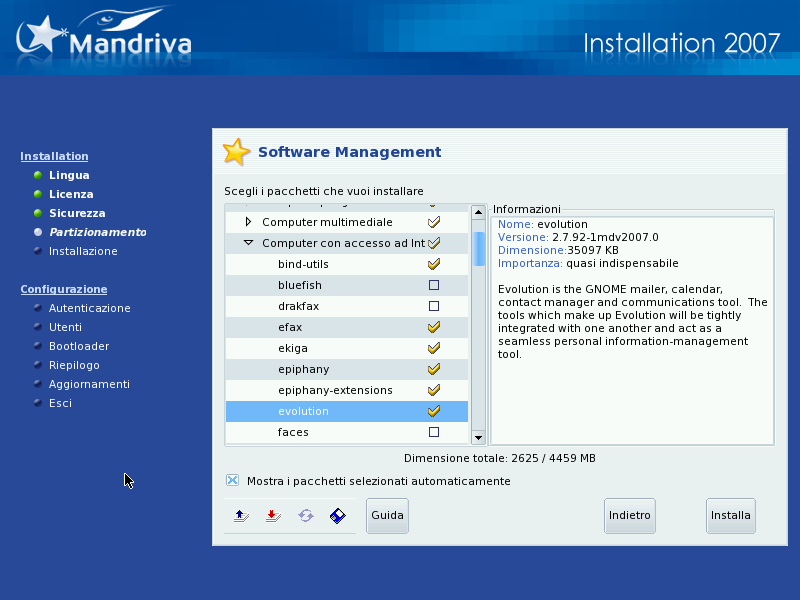Enable the bluefish package checkbox
Screen dimensions: 800x600
(x=434, y=285)
